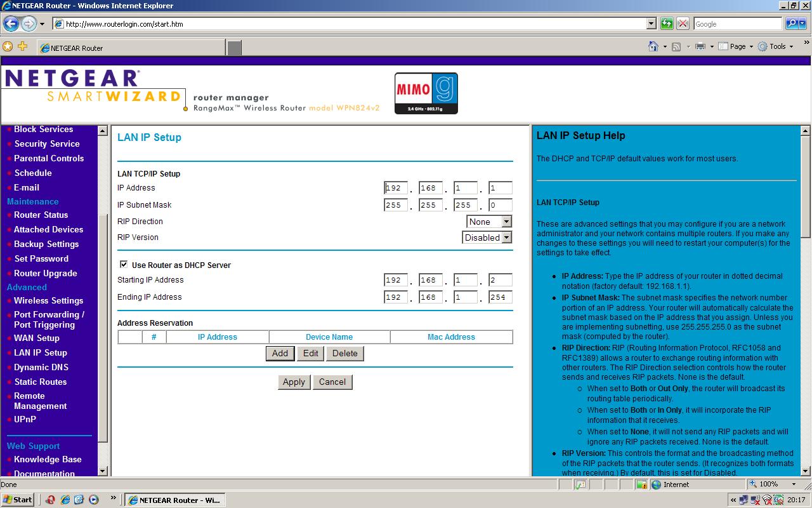The height and width of the screenshot is (508, 812).
Task: Click the Add reservation button
Action: 280,354
